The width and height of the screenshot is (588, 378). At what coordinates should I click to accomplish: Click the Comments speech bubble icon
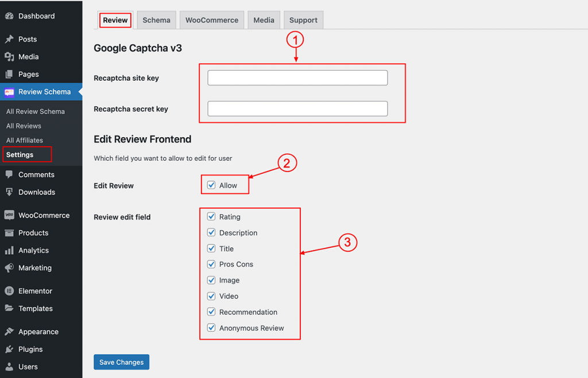(9, 174)
